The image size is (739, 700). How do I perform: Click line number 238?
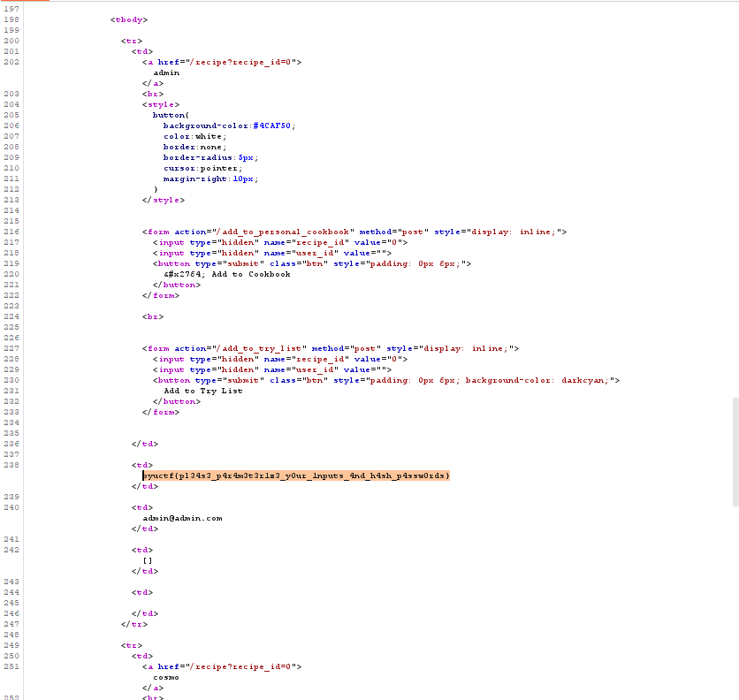[x=11, y=465]
